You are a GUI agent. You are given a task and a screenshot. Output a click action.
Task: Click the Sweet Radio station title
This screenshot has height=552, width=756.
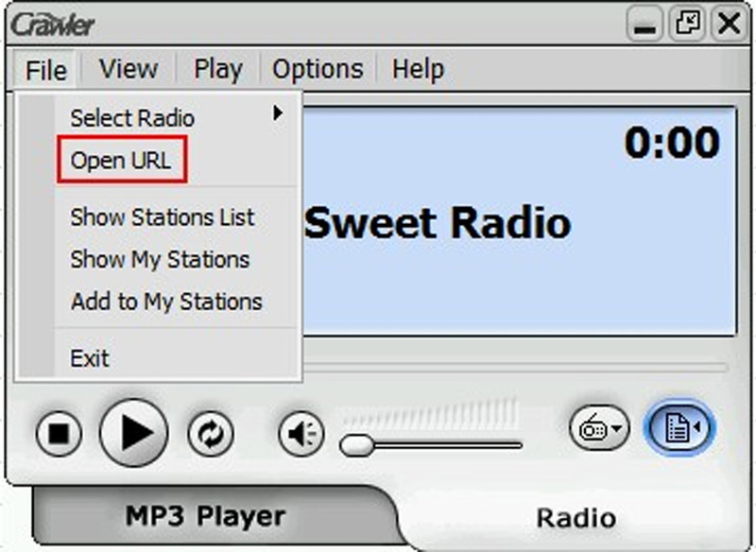tap(438, 223)
